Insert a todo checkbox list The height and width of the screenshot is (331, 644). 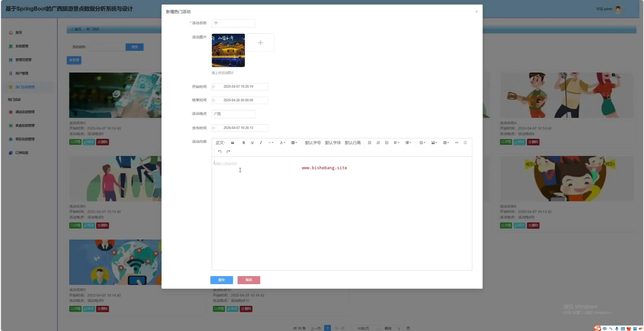pyautogui.click(x=387, y=143)
